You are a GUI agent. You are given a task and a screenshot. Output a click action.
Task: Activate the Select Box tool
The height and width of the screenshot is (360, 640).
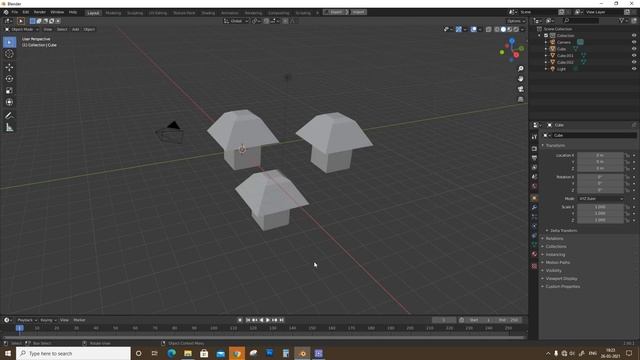point(9,42)
